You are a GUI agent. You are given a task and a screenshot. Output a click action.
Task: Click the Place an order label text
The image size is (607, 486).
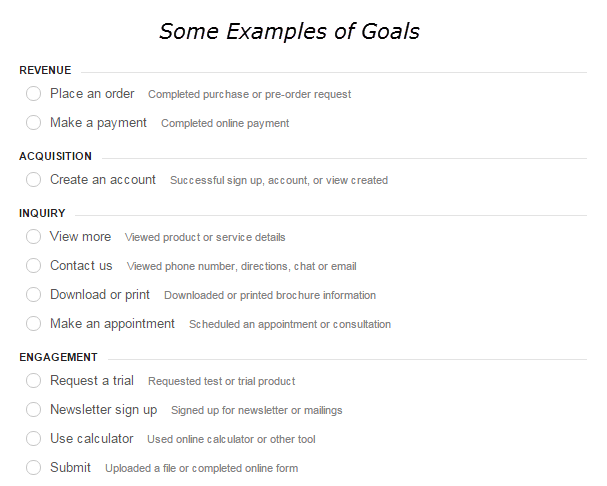(x=92, y=94)
